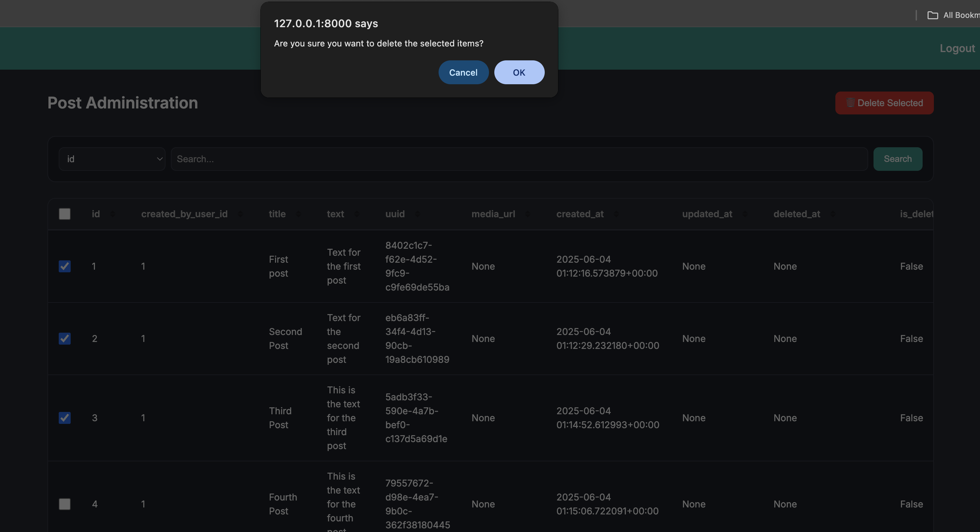The height and width of the screenshot is (532, 980).
Task: Click the 'First post' title cell
Action: click(278, 266)
